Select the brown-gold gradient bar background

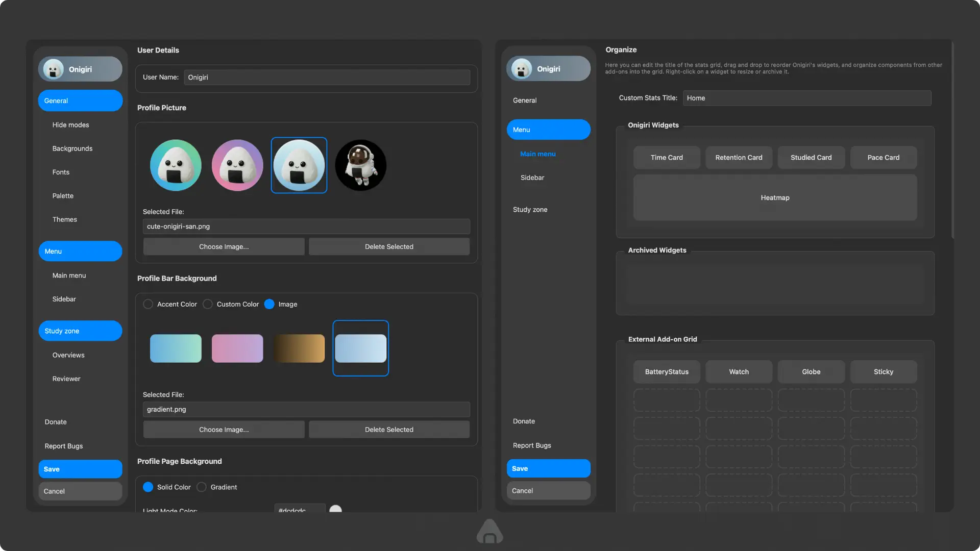coord(299,348)
